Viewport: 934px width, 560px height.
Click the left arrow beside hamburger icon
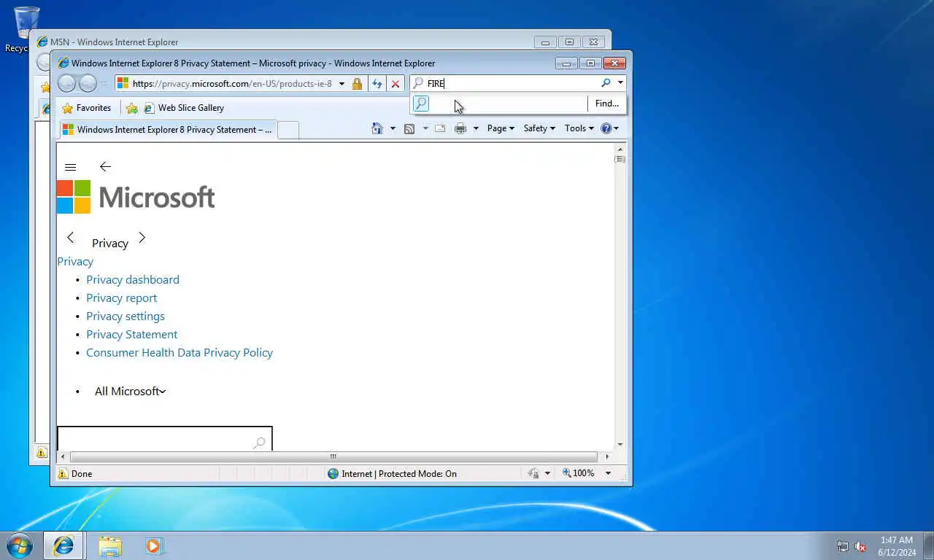click(105, 166)
